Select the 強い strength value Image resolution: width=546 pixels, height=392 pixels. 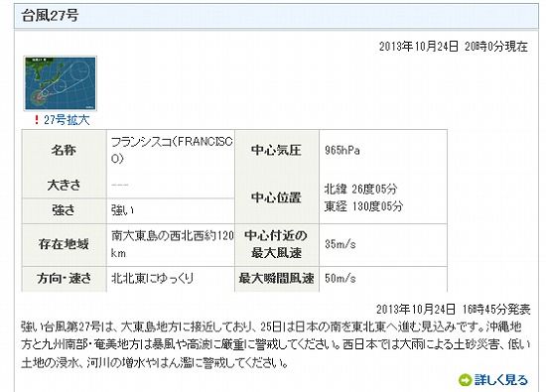pos(122,210)
